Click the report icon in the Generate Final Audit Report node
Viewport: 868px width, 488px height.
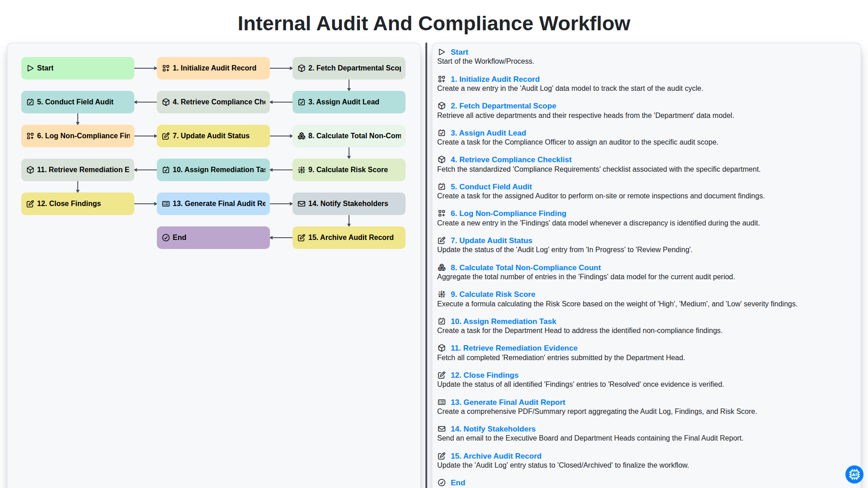pos(166,204)
